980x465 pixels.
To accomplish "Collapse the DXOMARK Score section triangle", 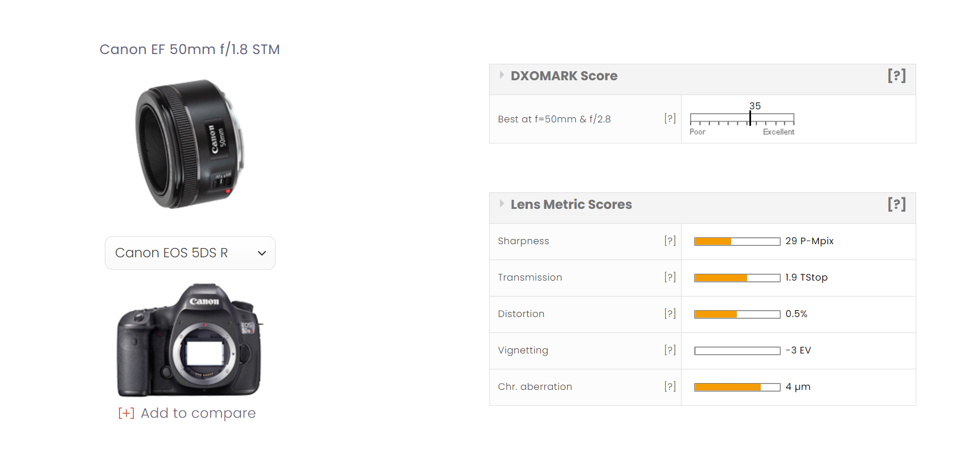I will tap(502, 75).
